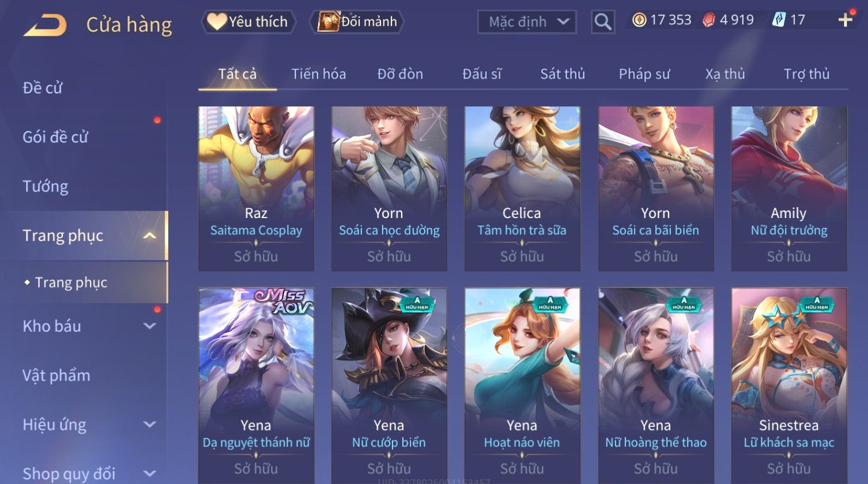Image resolution: width=868 pixels, height=484 pixels.
Task: Click the blue voucher ticket icon
Action: pos(779,20)
